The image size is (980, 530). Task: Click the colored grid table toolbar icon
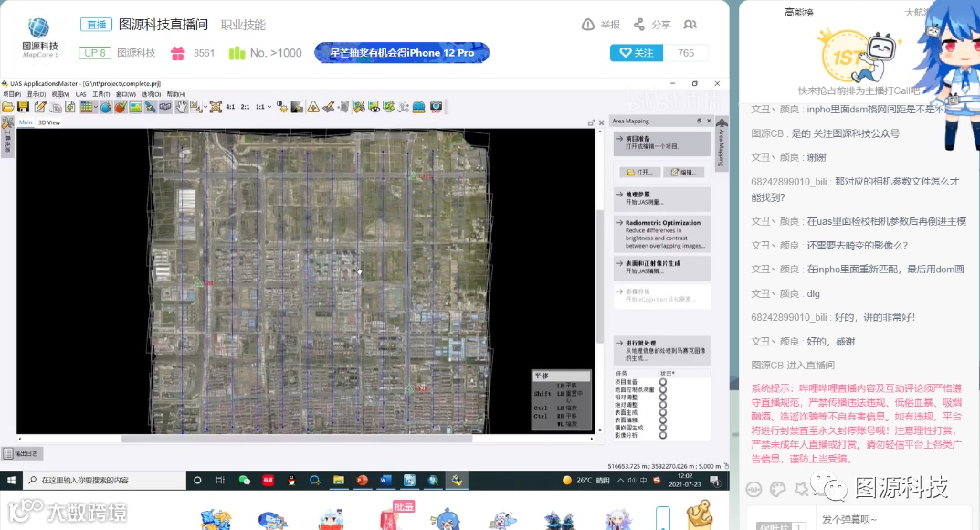86,107
